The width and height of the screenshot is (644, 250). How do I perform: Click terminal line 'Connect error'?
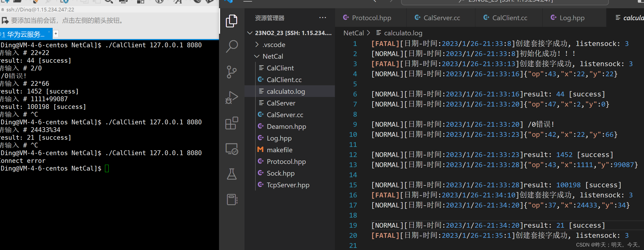pos(23,161)
